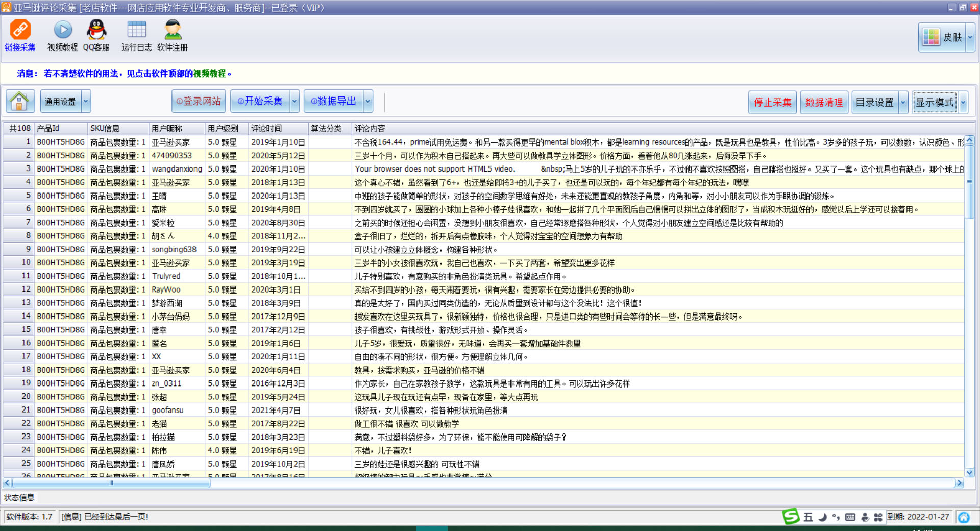Click the horizontal scrollbar left arrow
The width and height of the screenshot is (980, 531).
coord(7,483)
